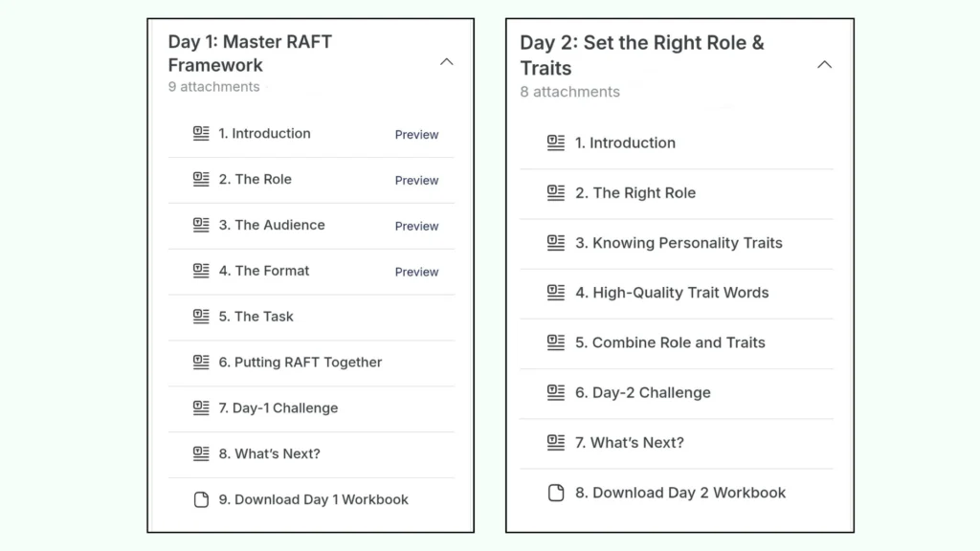The height and width of the screenshot is (551, 980).
Task: Click the lesson icon next to The Task
Action: pyautogui.click(x=201, y=317)
